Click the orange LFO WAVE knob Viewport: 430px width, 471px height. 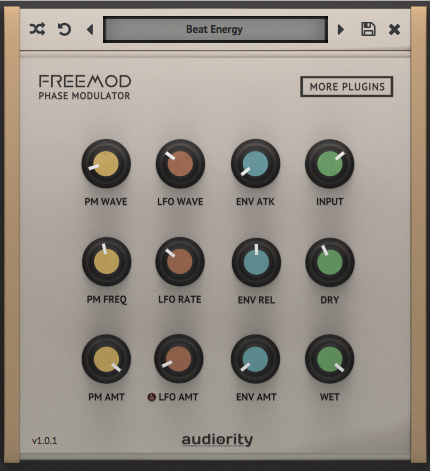(180, 164)
